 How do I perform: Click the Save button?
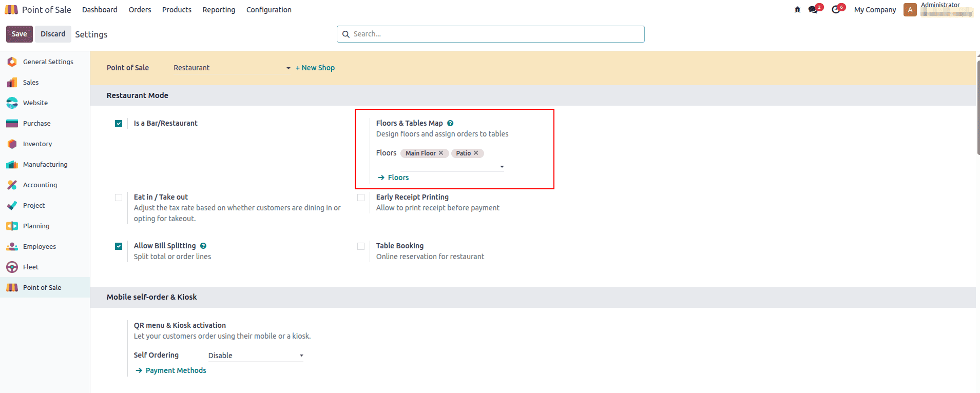click(x=20, y=34)
